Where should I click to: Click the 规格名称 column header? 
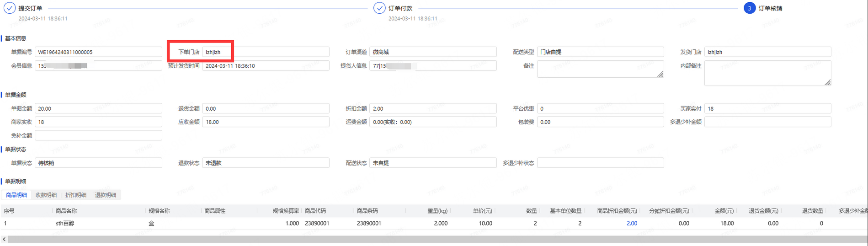[x=159, y=211]
